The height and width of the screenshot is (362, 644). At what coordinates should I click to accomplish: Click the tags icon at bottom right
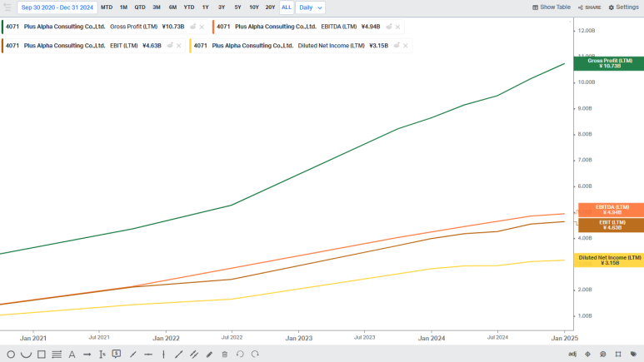pyautogui.click(x=633, y=354)
